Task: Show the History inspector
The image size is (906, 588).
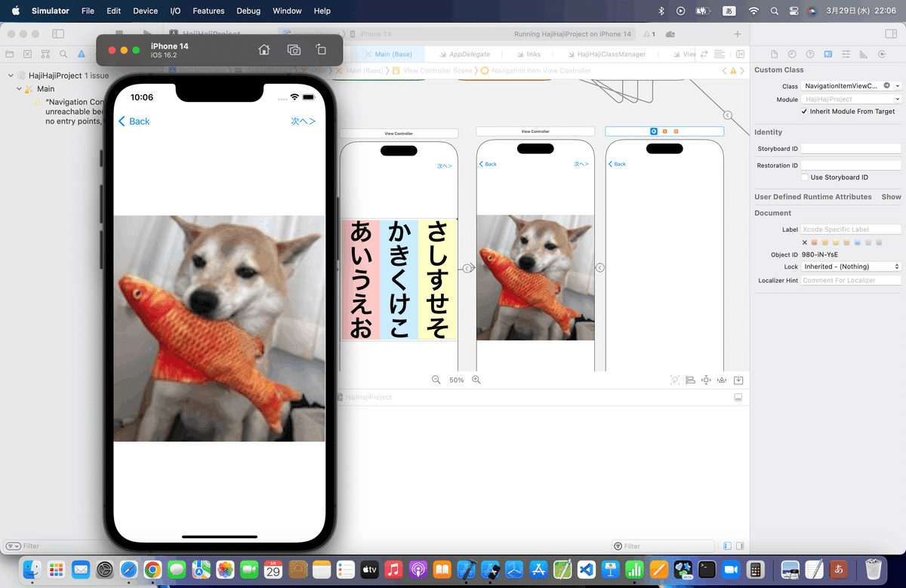Action: [x=792, y=54]
